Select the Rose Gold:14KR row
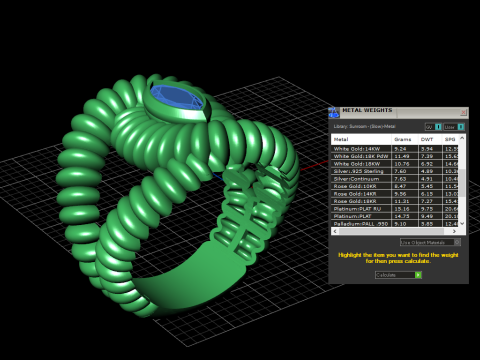 [395, 194]
